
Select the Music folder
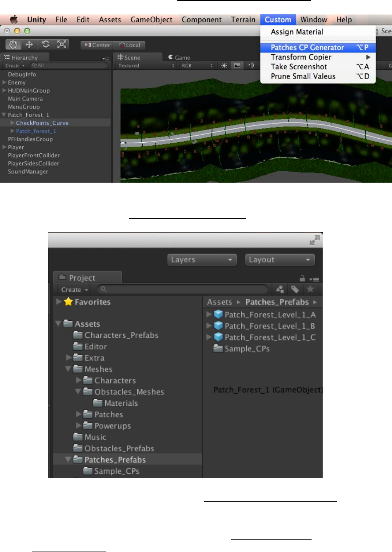(90, 437)
